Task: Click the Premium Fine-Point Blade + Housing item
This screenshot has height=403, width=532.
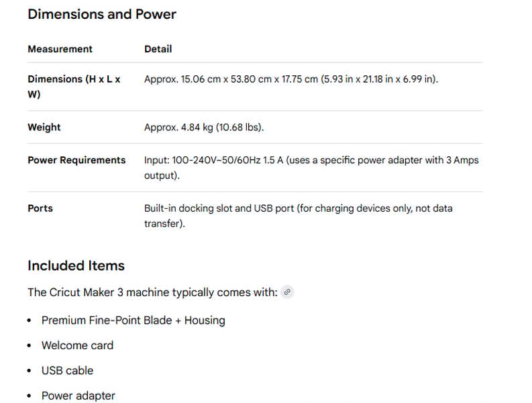Action: click(133, 320)
